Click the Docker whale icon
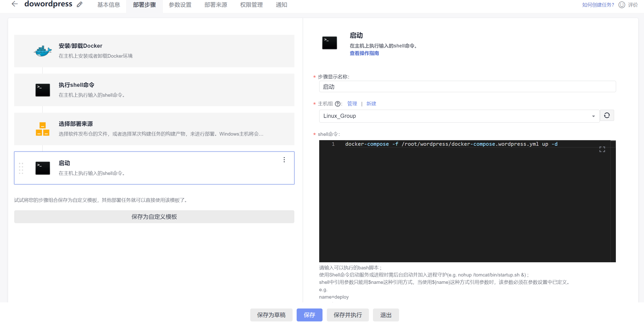This screenshot has width=644, height=326. point(43,51)
